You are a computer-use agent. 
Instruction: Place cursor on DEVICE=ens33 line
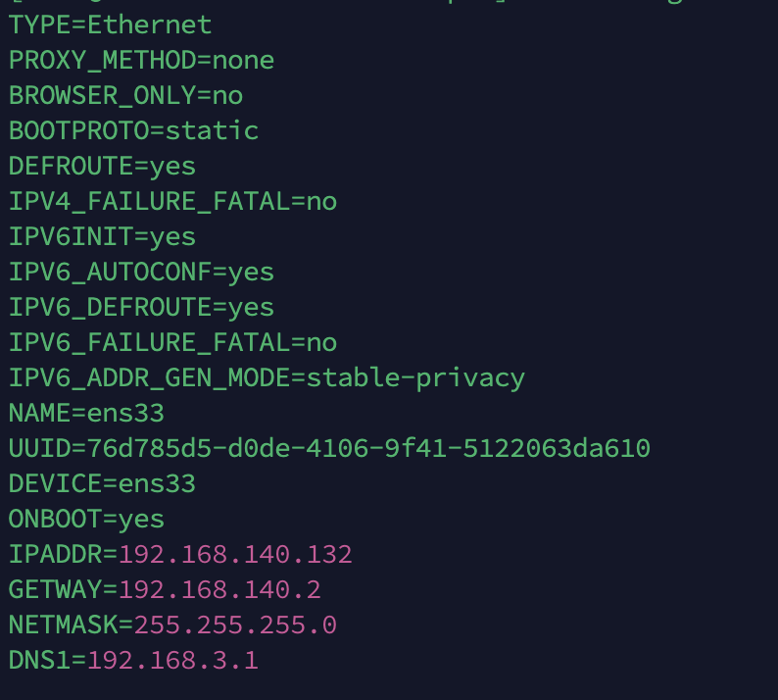pos(102,484)
